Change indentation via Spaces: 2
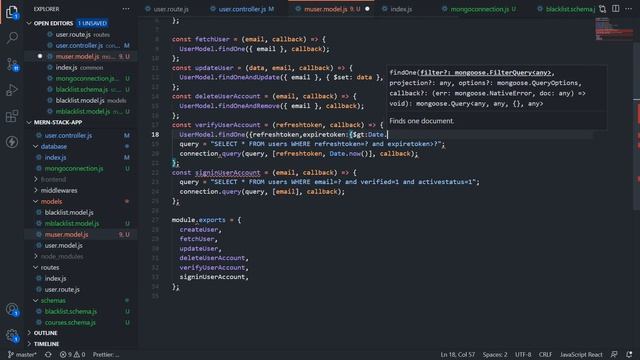Image resolution: width=640 pixels, height=360 pixels. (x=495, y=354)
